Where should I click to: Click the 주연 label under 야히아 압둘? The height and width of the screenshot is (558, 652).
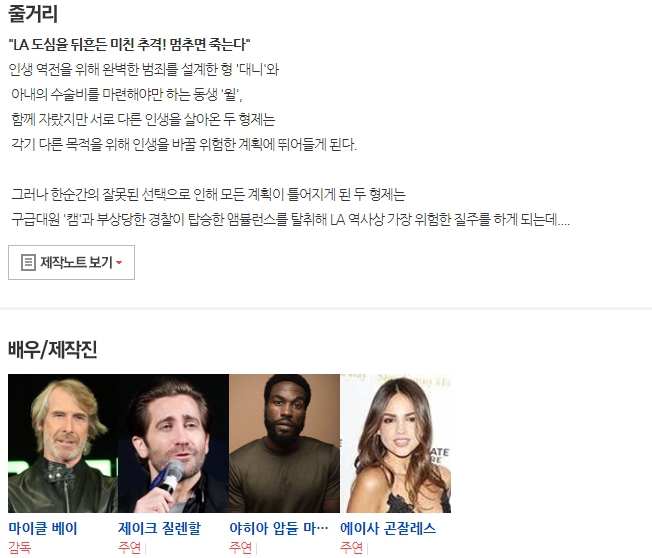pyautogui.click(x=241, y=548)
